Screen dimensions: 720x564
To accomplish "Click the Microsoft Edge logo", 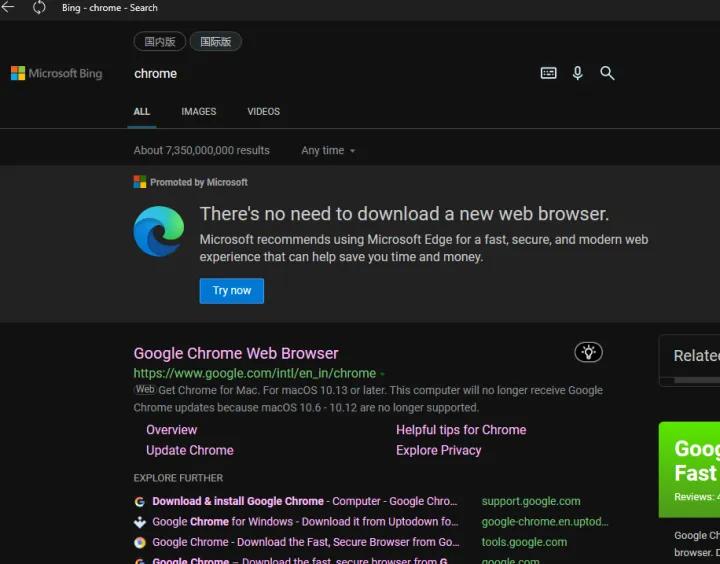I will point(158,231).
